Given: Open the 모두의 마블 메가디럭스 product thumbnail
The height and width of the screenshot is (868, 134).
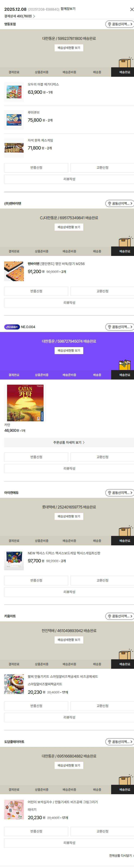Looking at the screenshot, I should 14,92.
